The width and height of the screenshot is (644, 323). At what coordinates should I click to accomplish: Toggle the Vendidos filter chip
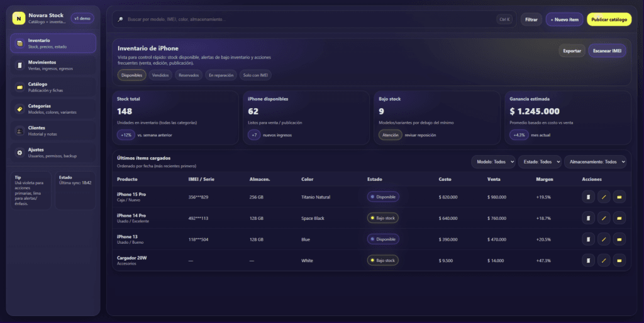coord(160,75)
